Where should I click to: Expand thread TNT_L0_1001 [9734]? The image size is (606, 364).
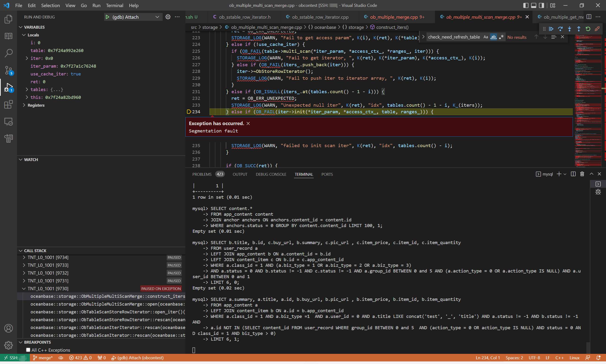[24, 257]
